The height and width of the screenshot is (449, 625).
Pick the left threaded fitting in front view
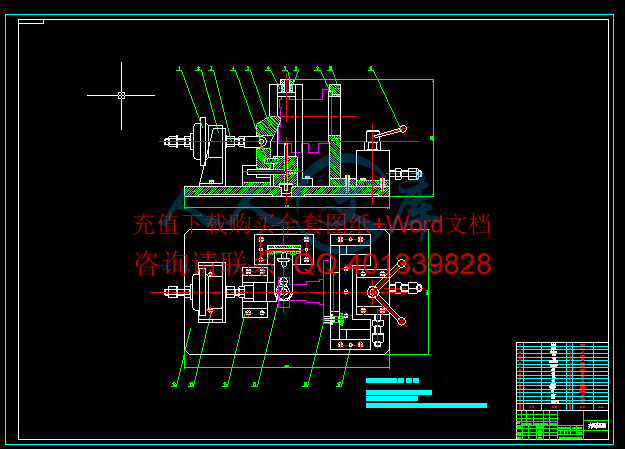tap(177, 141)
